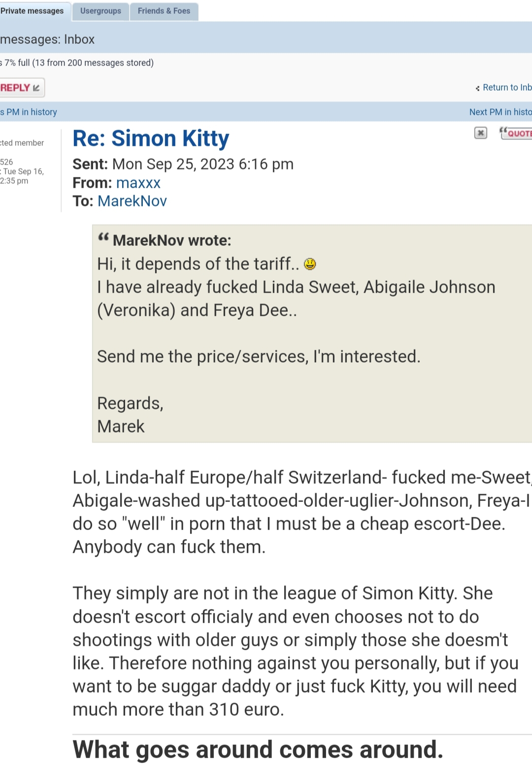
Task: Click the quotation mark icon beside MarekNov wrote
Action: [x=103, y=237]
